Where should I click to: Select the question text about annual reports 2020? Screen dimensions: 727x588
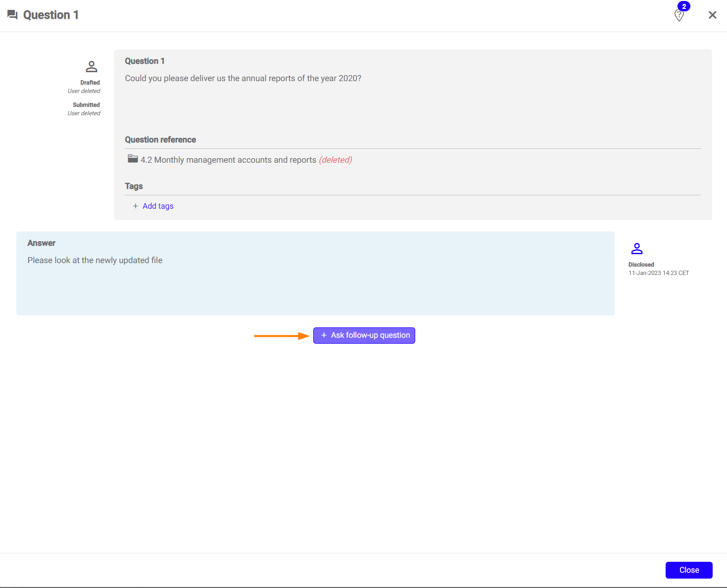click(243, 78)
